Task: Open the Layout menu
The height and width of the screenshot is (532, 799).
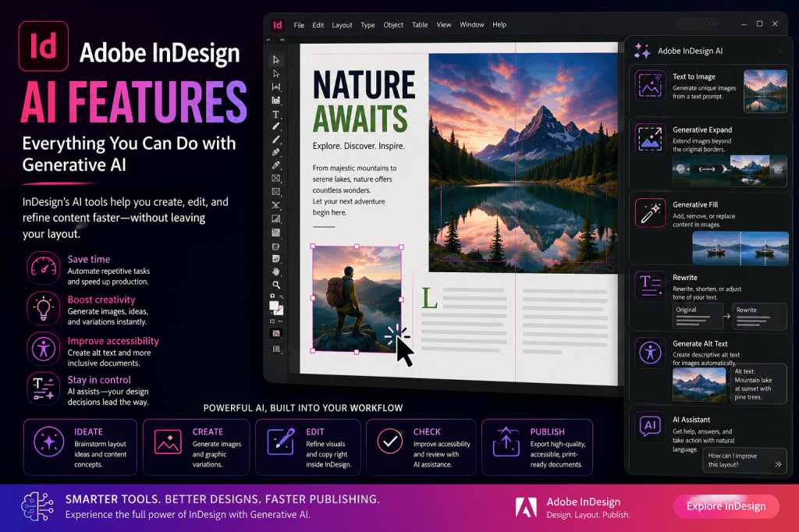Action: pos(342,25)
